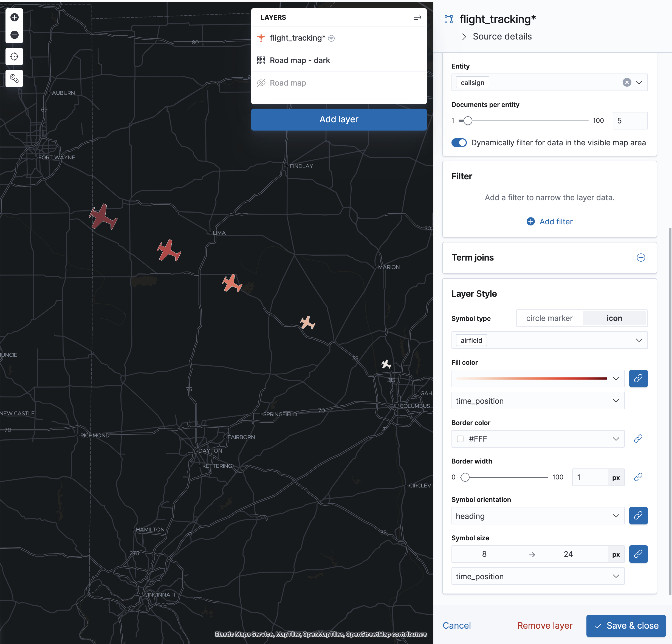The image size is (672, 644).
Task: Open the map tools wrench icon
Action: (14, 78)
